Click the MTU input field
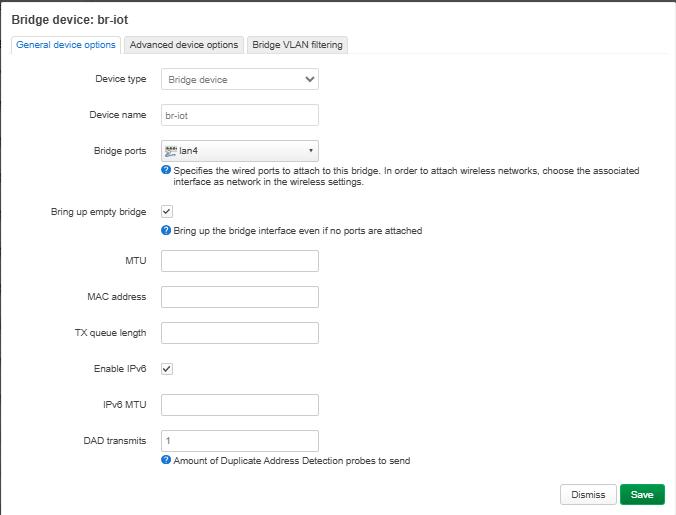This screenshot has height=515, width=676. (x=240, y=261)
